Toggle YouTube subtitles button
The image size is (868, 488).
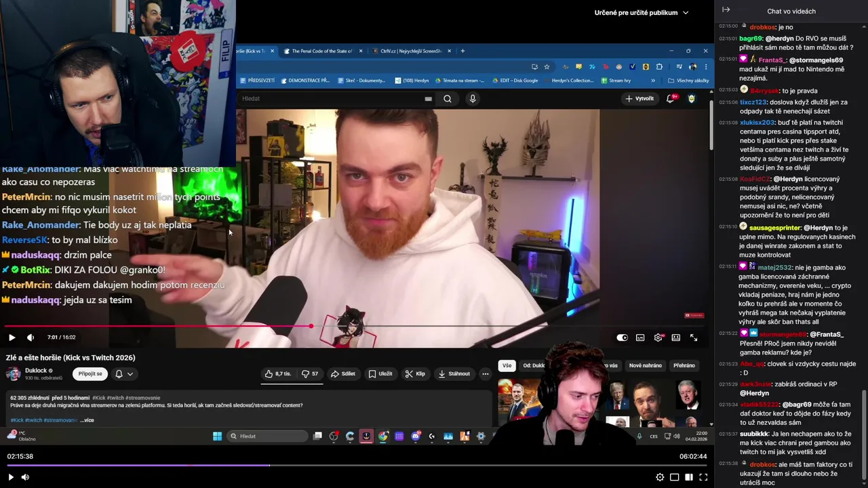tap(640, 338)
